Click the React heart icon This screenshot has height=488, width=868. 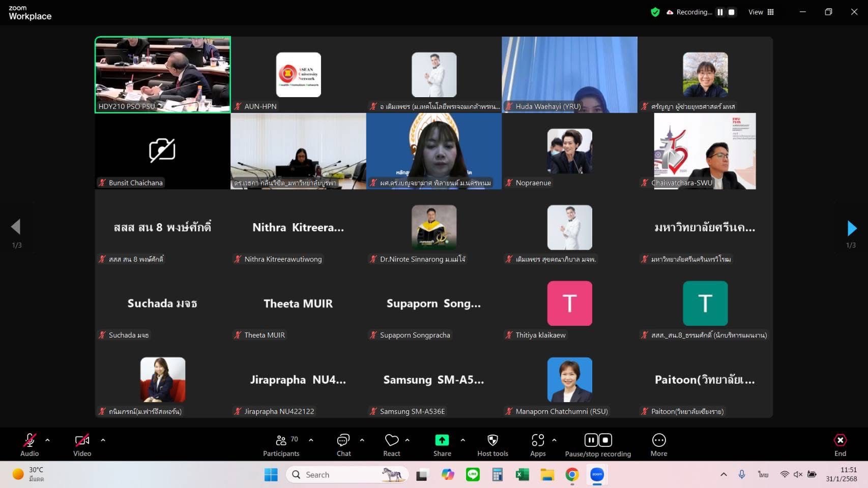click(x=391, y=440)
